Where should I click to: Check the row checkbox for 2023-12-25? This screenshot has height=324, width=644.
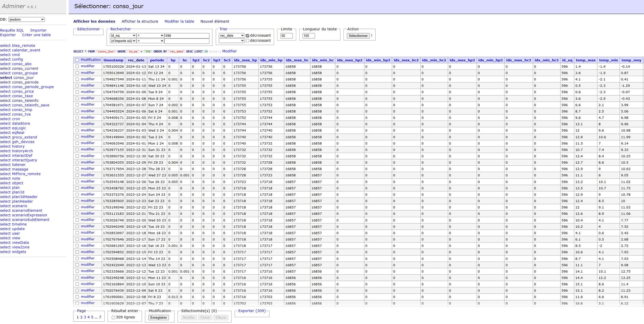pyautogui.click(x=77, y=188)
